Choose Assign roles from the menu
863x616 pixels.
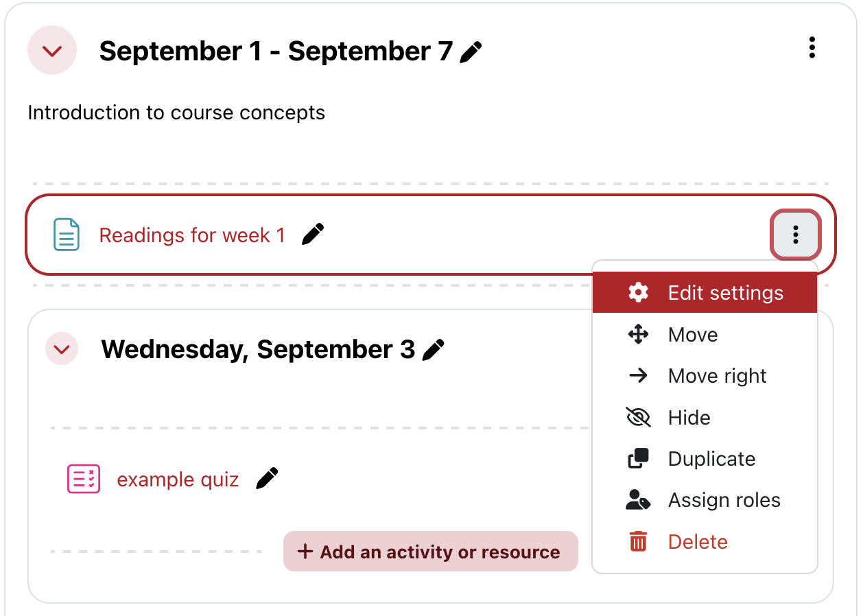[724, 501]
